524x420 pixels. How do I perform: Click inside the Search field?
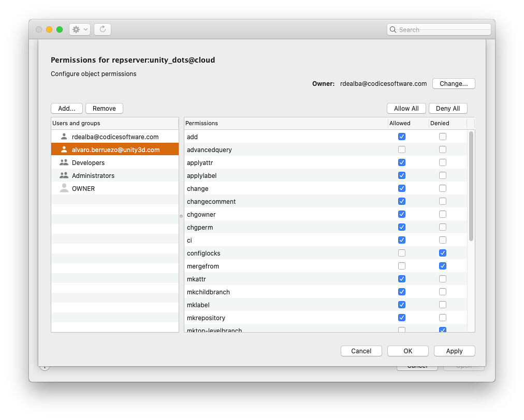pyautogui.click(x=439, y=29)
